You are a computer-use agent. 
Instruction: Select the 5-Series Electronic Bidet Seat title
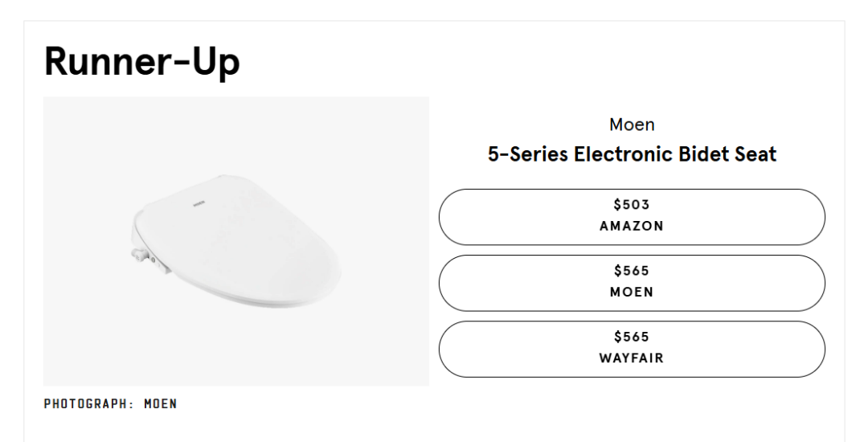click(x=632, y=153)
